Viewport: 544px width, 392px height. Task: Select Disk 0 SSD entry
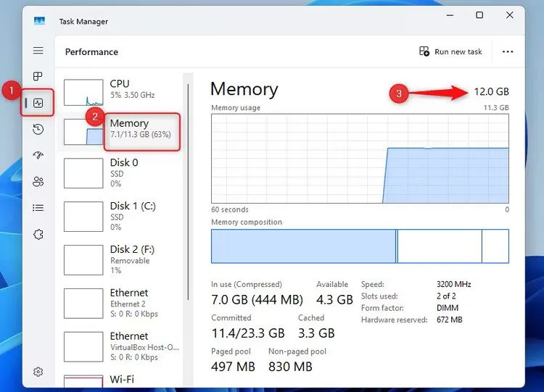(123, 172)
